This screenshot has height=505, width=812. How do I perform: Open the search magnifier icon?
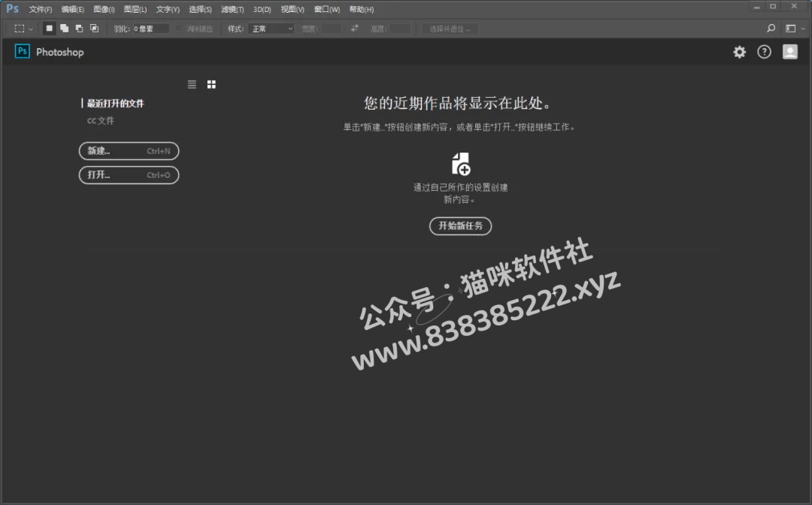tap(771, 29)
